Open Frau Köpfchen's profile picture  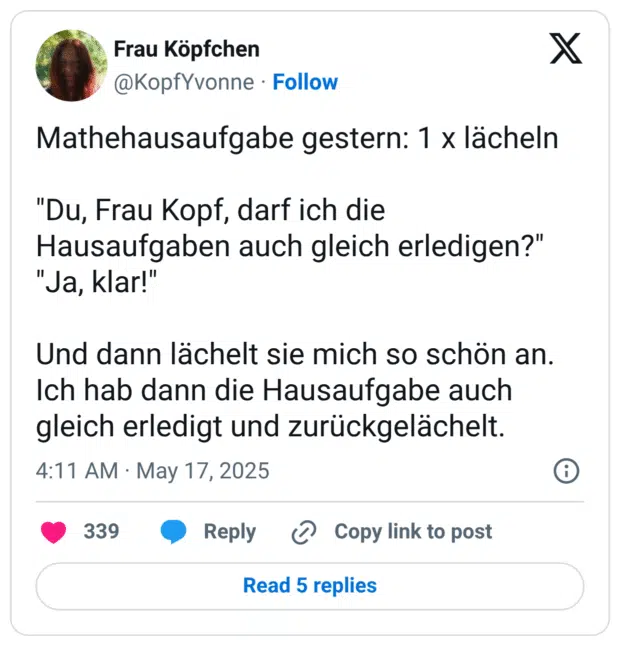70,65
